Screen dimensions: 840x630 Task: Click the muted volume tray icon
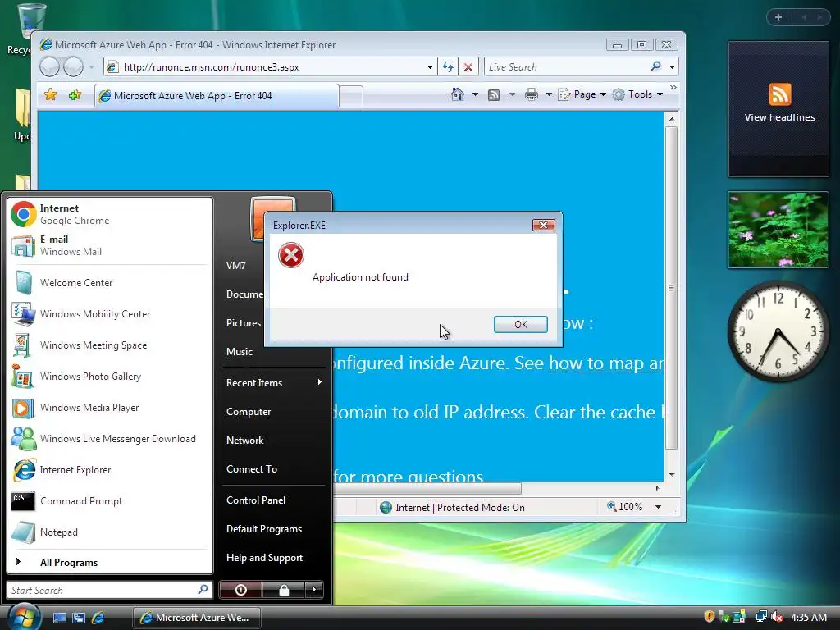click(x=777, y=617)
